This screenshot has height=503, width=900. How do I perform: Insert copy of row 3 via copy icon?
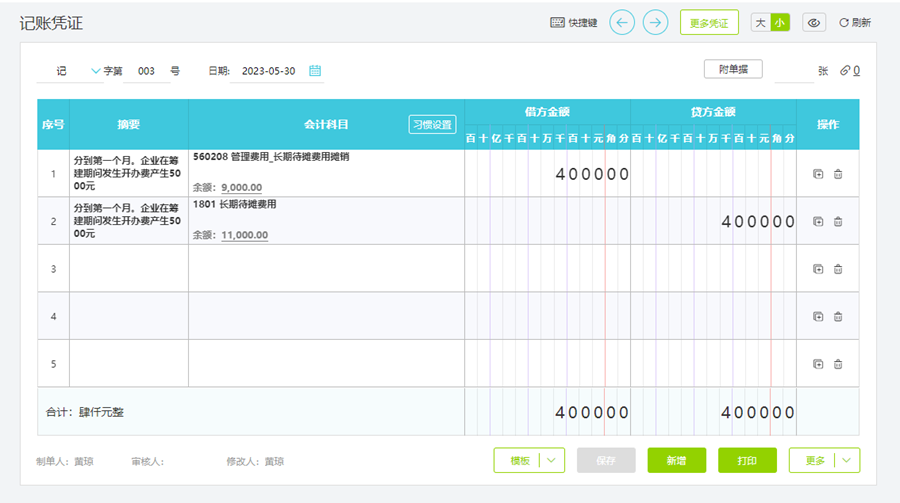pyautogui.click(x=818, y=269)
